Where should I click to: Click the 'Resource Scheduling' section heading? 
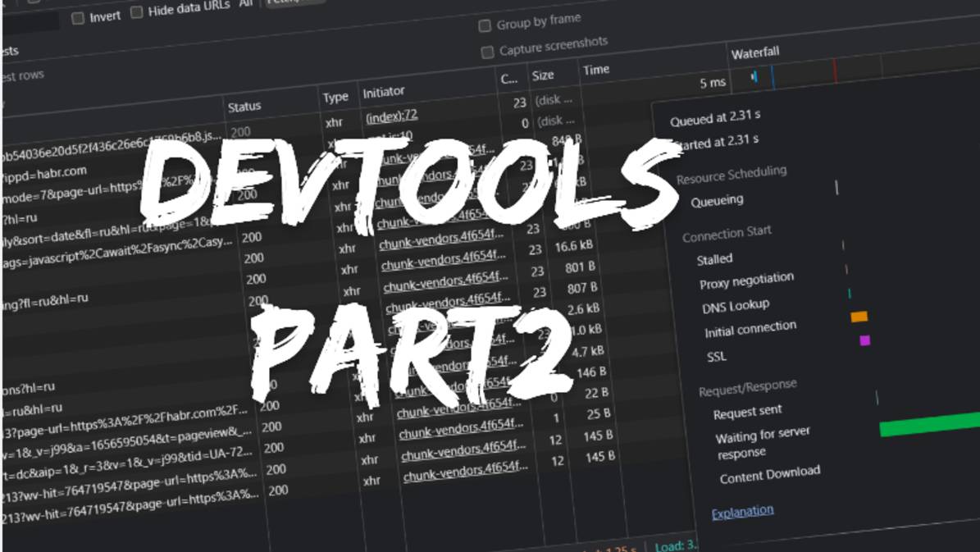[732, 175]
